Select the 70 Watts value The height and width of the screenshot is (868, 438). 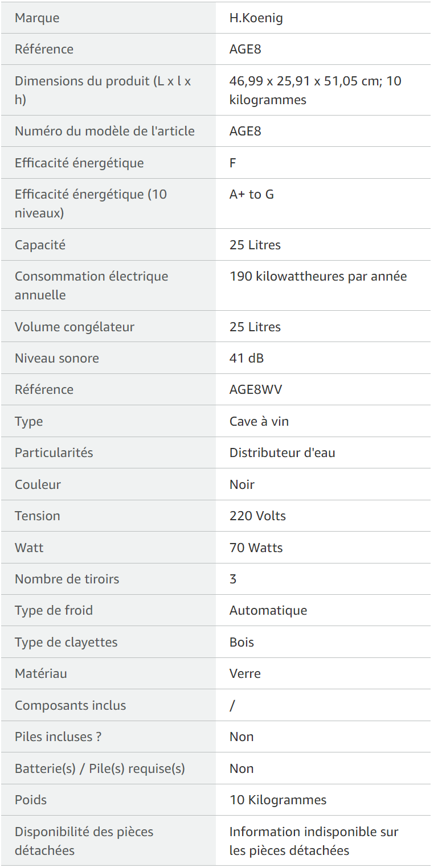pyautogui.click(x=256, y=548)
